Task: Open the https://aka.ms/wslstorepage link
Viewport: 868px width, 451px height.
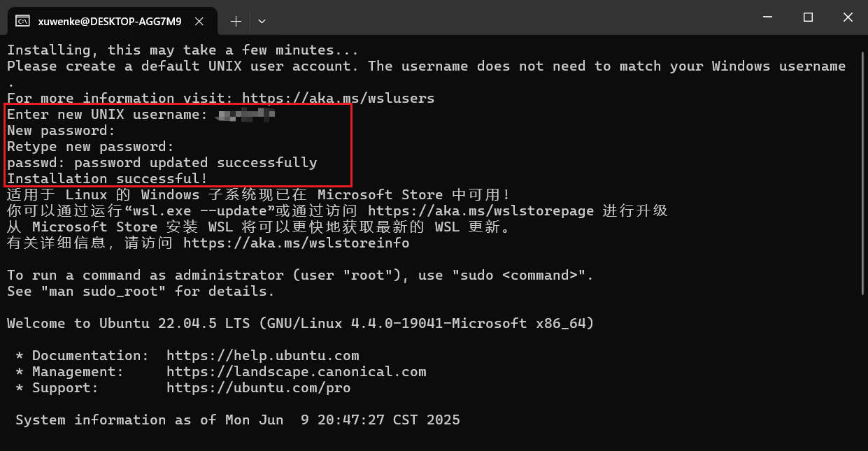Action: coord(481,211)
